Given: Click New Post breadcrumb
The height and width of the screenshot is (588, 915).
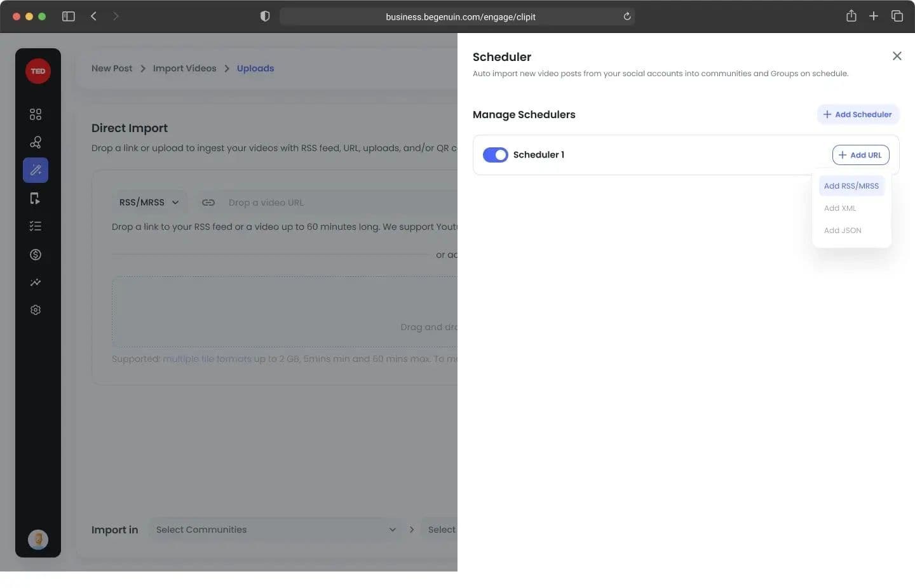Looking at the screenshot, I should [112, 69].
